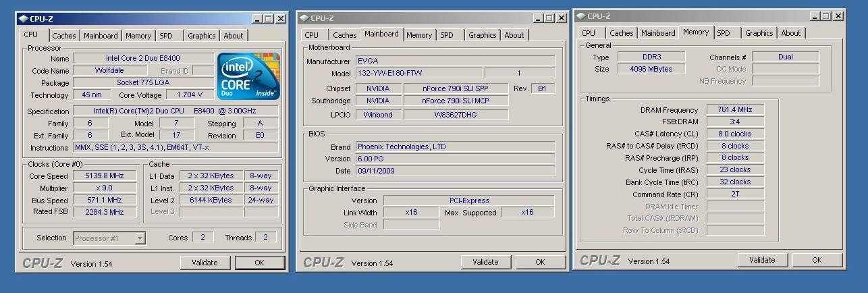Click the 2T command rate value
The width and height of the screenshot is (868, 293).
(735, 194)
